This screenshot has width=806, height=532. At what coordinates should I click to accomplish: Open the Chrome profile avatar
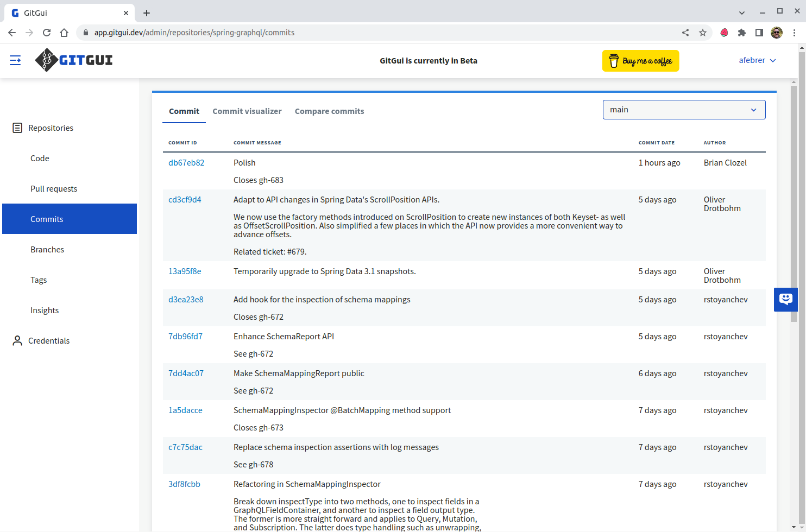[777, 33]
